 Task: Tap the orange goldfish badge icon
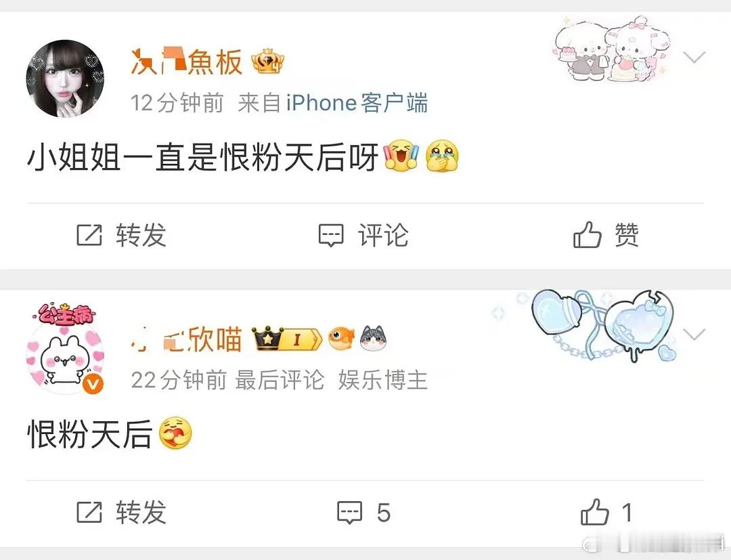coord(341,339)
